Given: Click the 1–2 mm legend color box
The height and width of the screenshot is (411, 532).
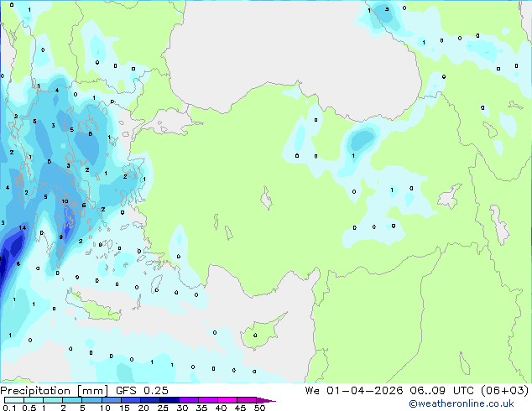Looking at the screenshot, I should point(53,400).
